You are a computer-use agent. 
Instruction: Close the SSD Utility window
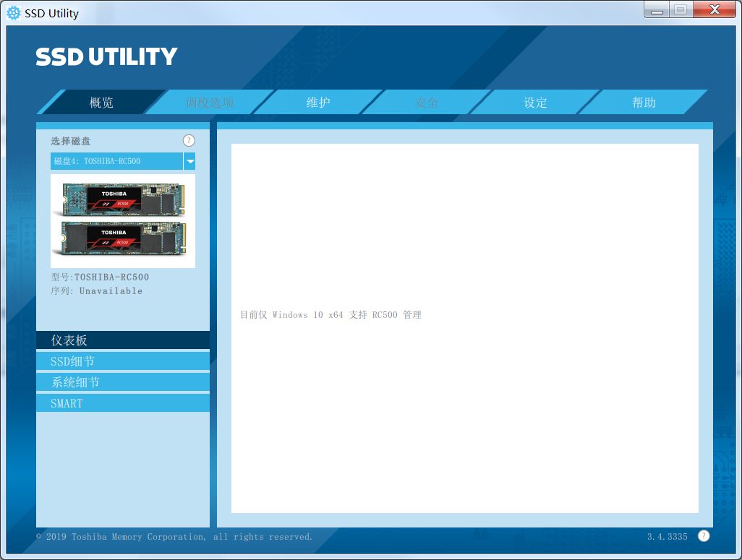(x=715, y=9)
